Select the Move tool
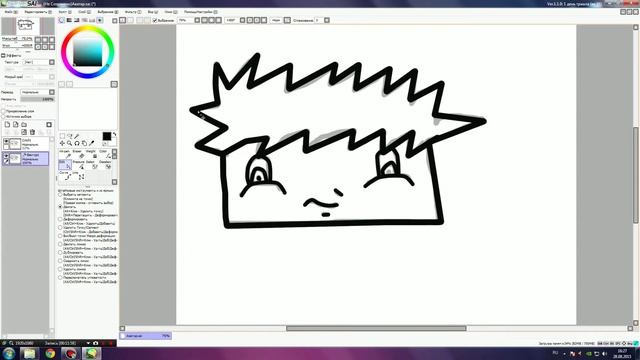The height and width of the screenshot is (360, 640). [62, 143]
